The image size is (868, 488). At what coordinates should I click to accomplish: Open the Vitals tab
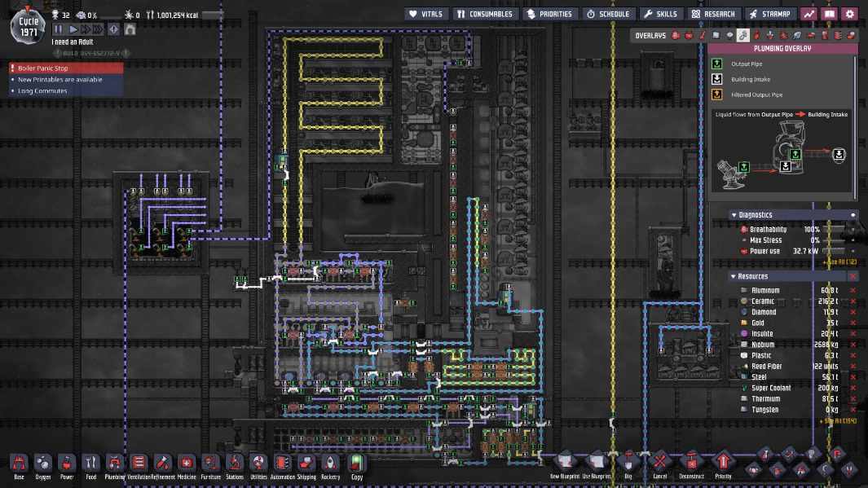[425, 14]
